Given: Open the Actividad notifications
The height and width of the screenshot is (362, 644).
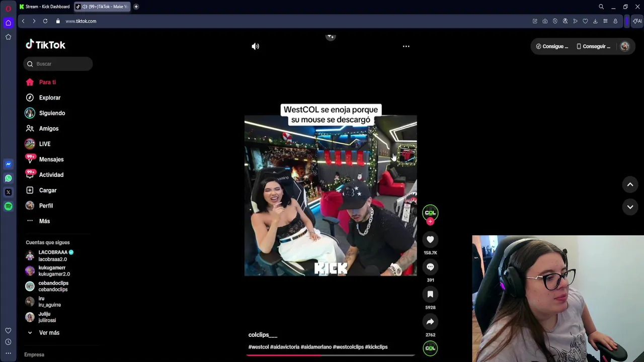Looking at the screenshot, I should tap(51, 175).
